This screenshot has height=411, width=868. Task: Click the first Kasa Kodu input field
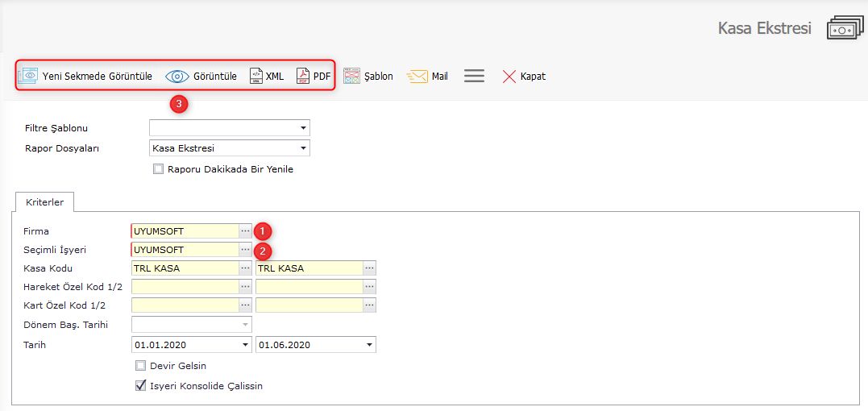(185, 268)
